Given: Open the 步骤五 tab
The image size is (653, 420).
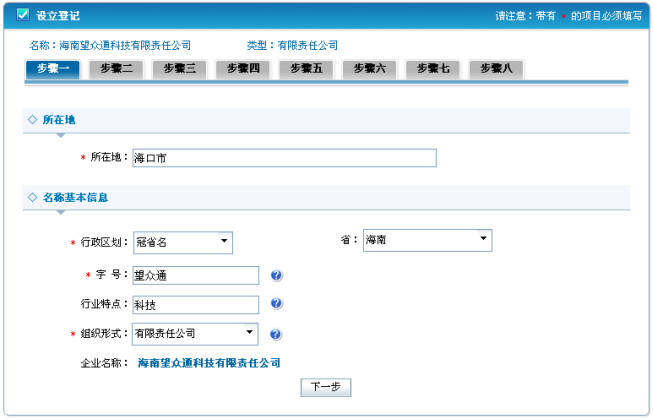Looking at the screenshot, I should click(x=306, y=69).
